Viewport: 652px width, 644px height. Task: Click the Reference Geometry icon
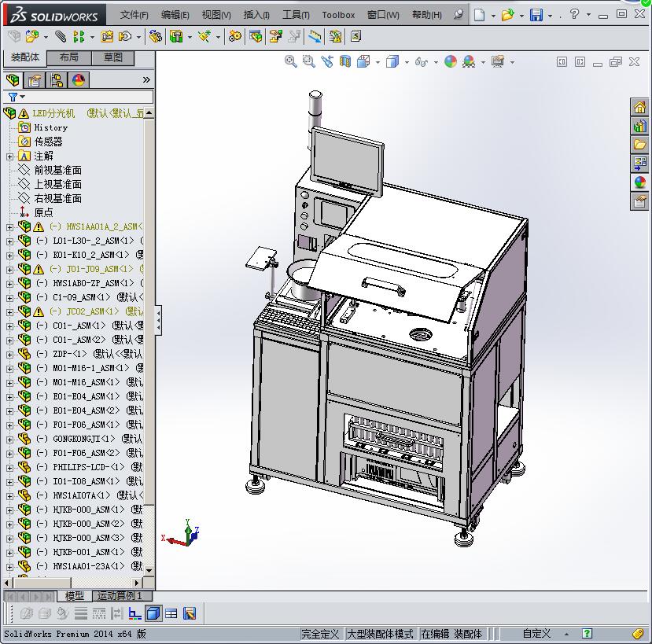pyautogui.click(x=204, y=37)
